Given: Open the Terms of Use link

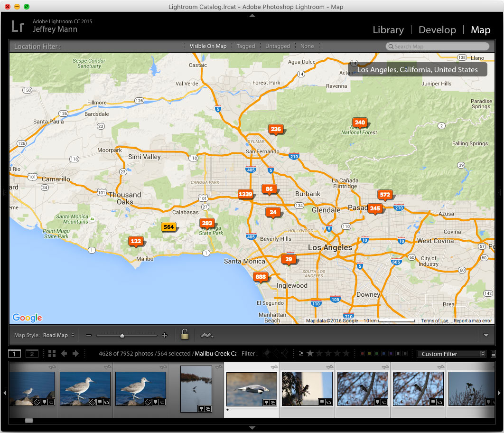Looking at the screenshot, I should (434, 320).
